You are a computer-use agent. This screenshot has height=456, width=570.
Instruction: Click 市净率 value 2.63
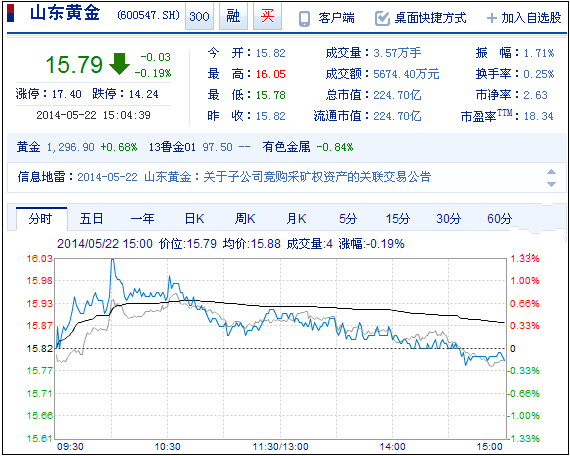[535, 95]
